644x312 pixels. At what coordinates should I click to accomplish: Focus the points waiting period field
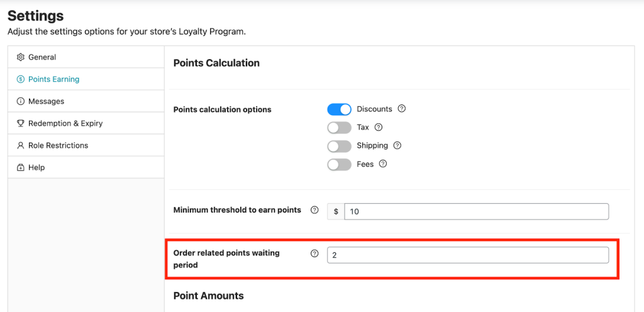click(467, 255)
